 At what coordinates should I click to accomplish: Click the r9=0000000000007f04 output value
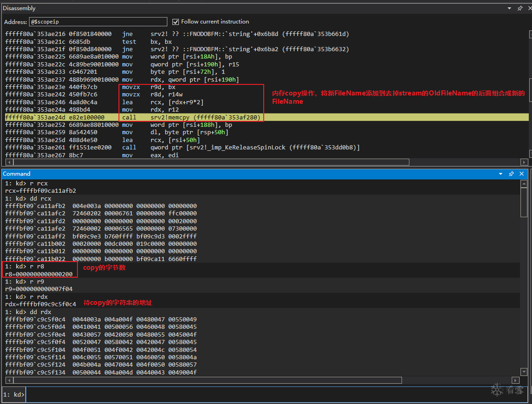click(39, 289)
